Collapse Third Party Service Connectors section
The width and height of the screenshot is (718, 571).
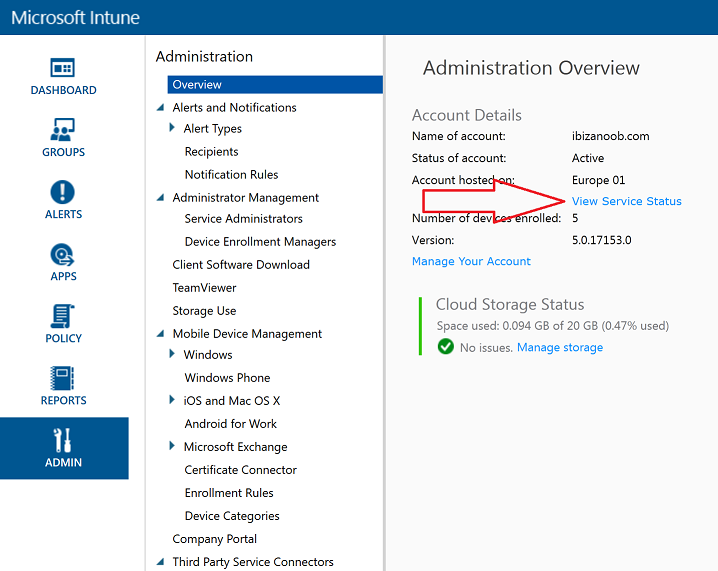tap(160, 562)
